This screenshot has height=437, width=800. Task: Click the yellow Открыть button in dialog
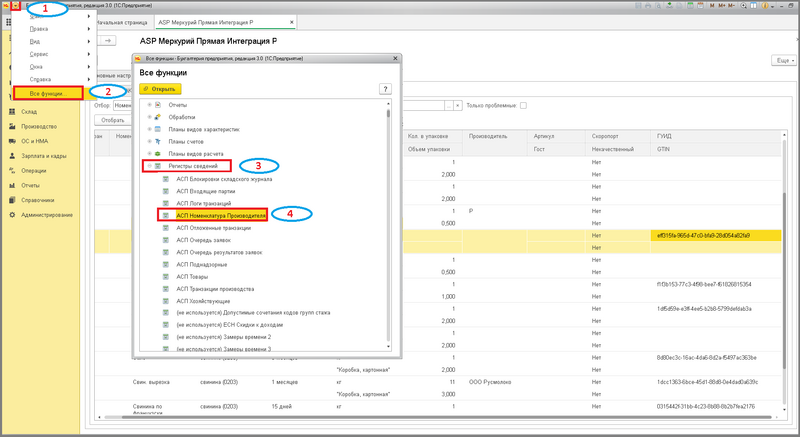tap(160, 89)
